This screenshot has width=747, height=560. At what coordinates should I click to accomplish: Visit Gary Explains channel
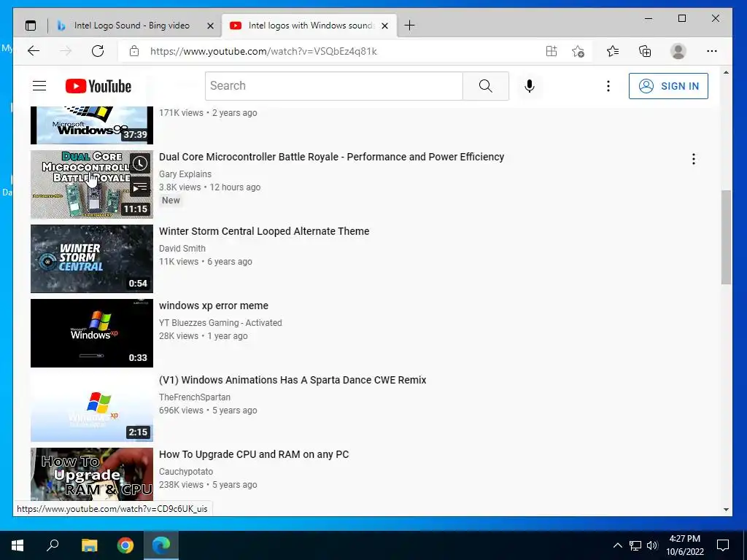point(185,174)
